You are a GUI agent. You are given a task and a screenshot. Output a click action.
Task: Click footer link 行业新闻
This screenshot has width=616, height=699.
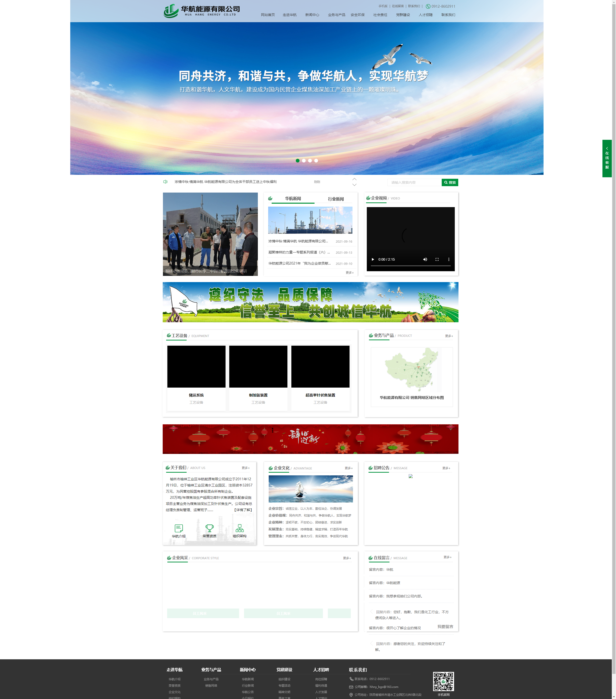247,685
